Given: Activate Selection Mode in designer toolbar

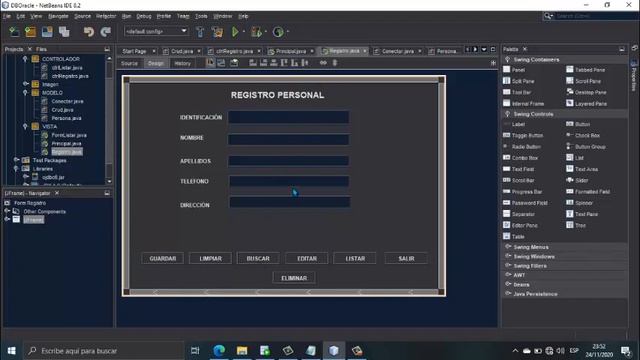Looking at the screenshot, I should (210, 63).
